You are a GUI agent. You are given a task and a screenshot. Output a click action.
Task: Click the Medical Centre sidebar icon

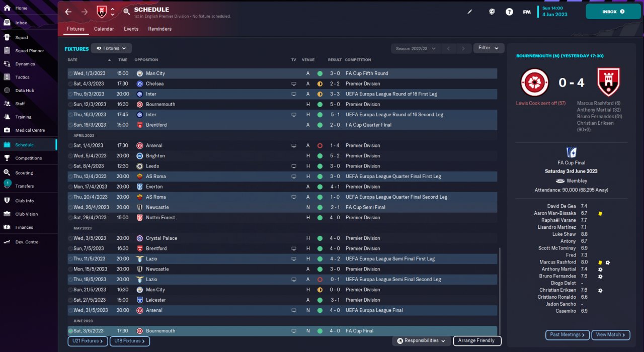[x=7, y=130]
